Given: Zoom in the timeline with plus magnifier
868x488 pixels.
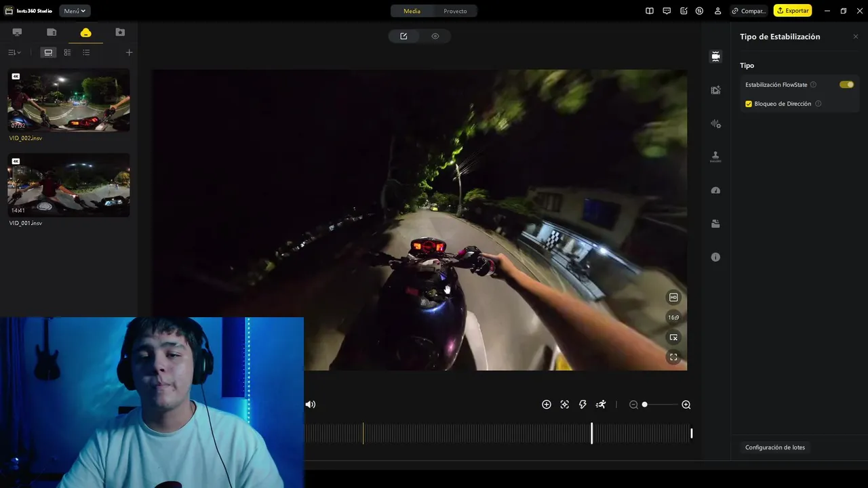Looking at the screenshot, I should 686,405.
